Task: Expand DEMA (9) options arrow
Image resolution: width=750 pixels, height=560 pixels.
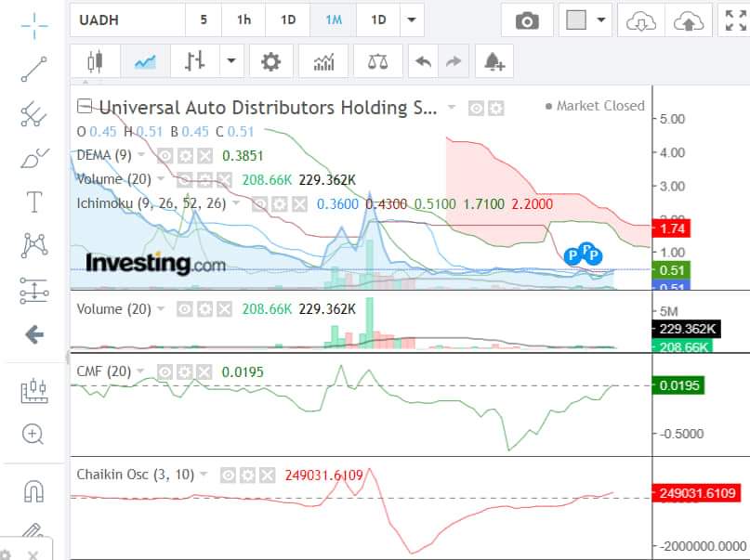Action: pos(140,155)
